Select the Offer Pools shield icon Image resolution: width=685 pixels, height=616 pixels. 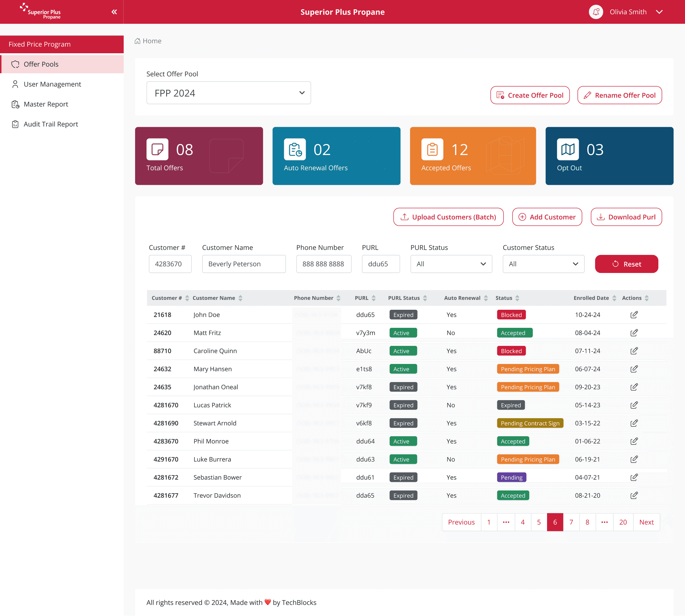pyautogui.click(x=15, y=64)
